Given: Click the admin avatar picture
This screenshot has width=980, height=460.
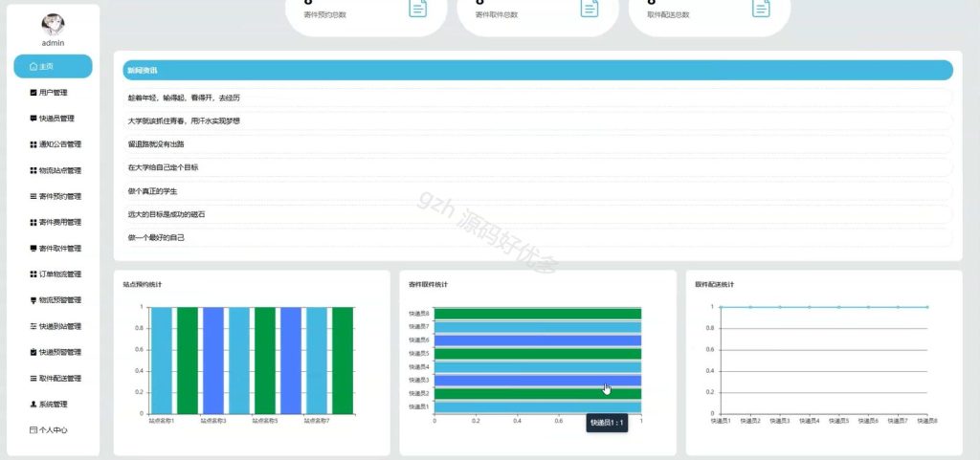Looking at the screenshot, I should [54, 24].
